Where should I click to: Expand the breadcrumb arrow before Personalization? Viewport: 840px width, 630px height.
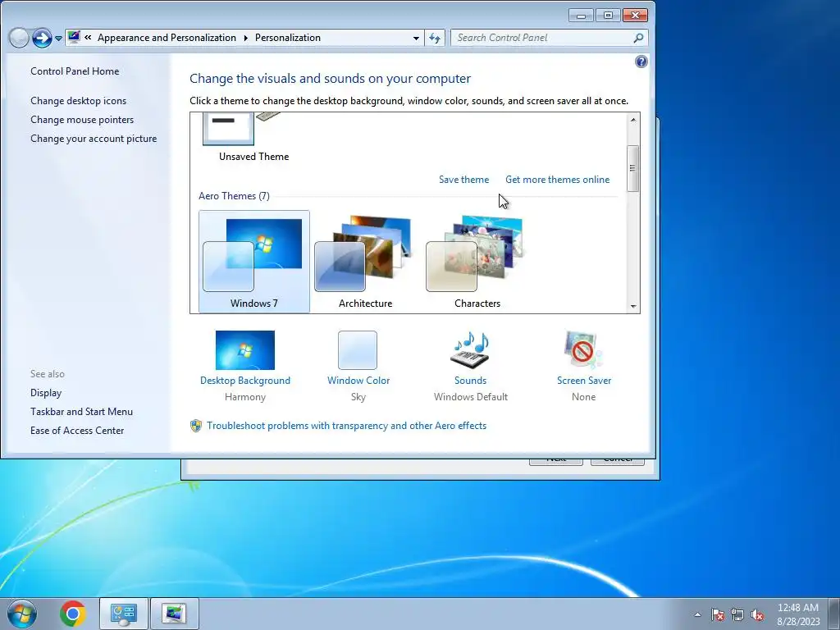tap(246, 38)
